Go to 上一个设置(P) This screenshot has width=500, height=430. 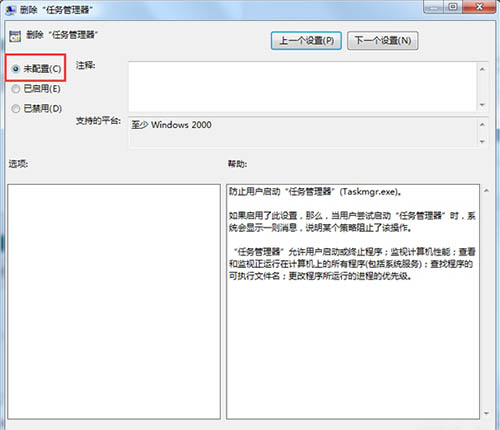[x=306, y=41]
